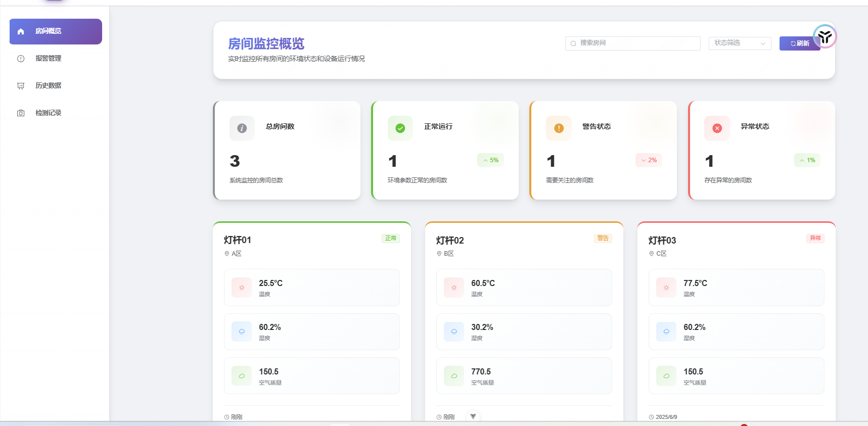Select the 25.5°C temperature value
The width and height of the screenshot is (868, 426).
click(x=271, y=283)
